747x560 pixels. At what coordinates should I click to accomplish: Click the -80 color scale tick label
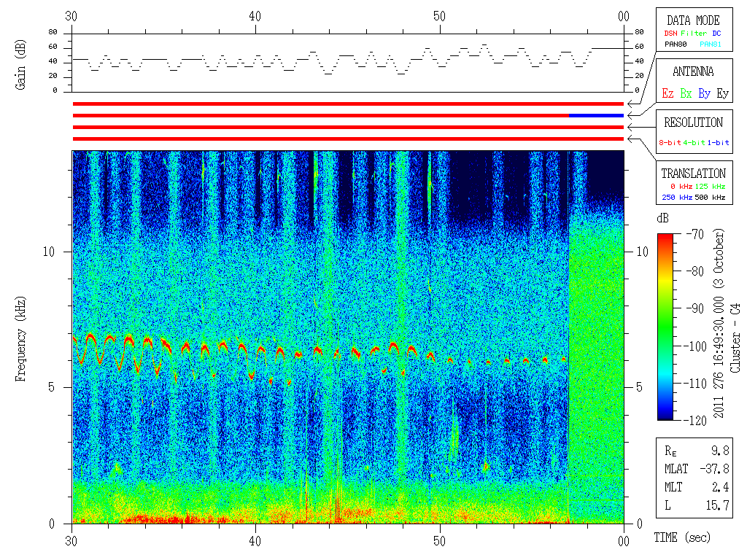coord(695,271)
